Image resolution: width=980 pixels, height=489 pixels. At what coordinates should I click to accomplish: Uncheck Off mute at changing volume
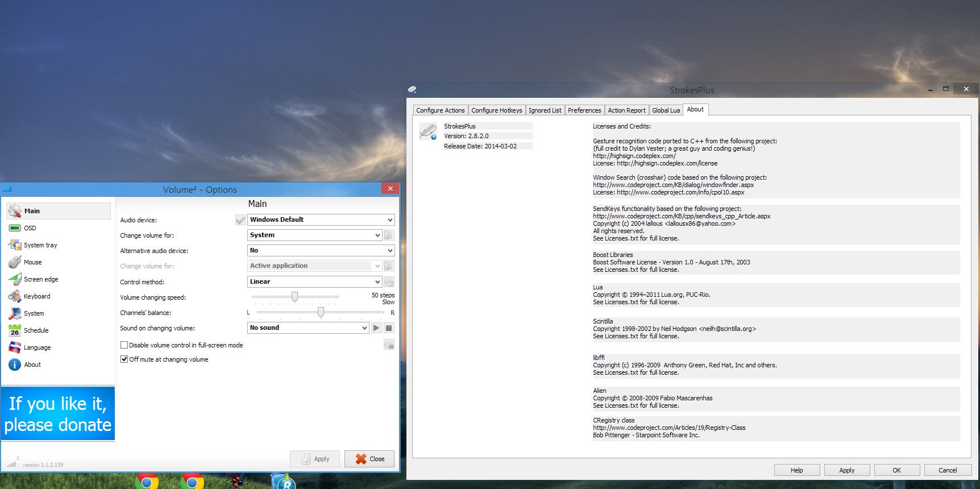point(124,359)
